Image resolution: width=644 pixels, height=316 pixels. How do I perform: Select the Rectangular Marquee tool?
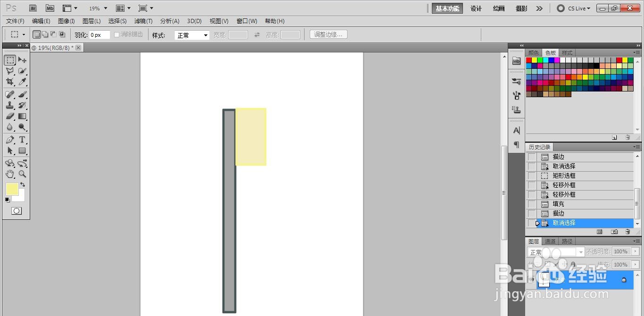point(10,60)
